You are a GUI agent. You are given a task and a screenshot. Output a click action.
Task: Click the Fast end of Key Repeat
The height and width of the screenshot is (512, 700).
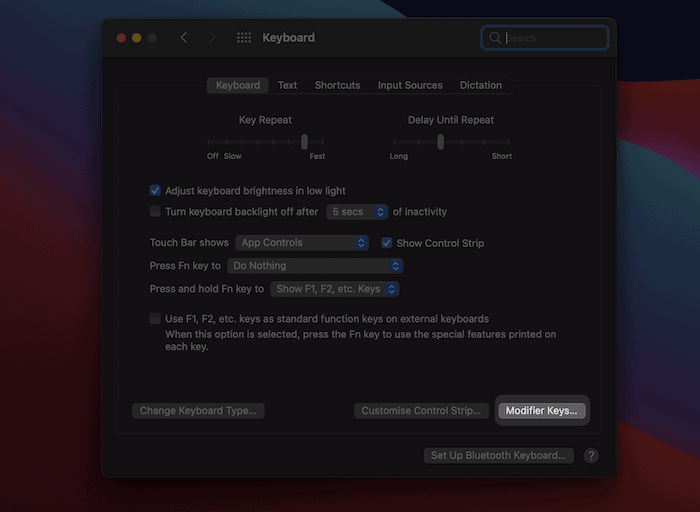tap(317, 156)
